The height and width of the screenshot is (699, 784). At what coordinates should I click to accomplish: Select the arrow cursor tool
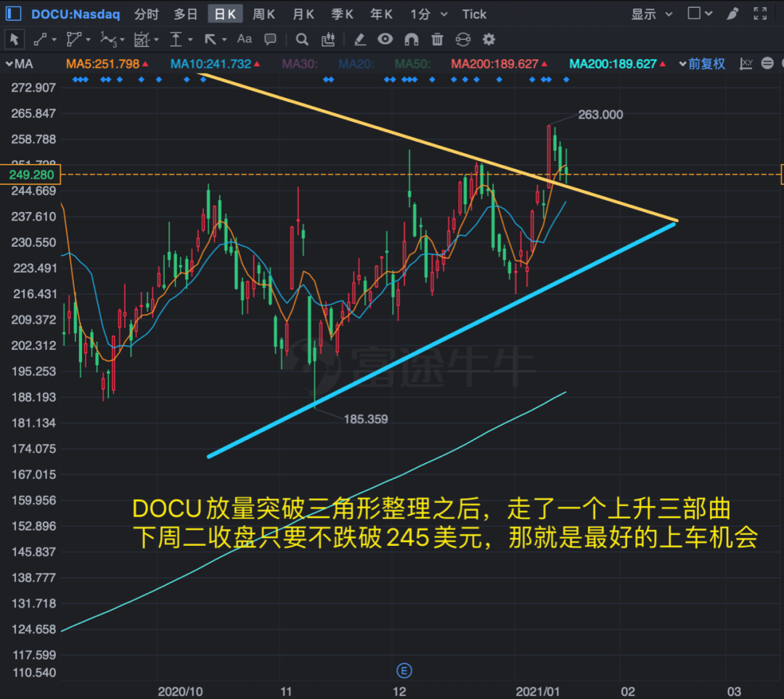[x=15, y=39]
